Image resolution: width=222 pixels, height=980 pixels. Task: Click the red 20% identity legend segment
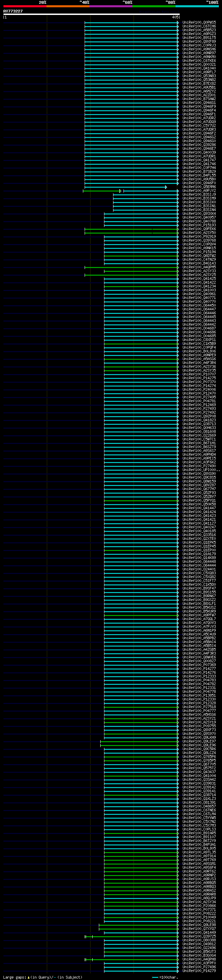[x=25, y=6]
